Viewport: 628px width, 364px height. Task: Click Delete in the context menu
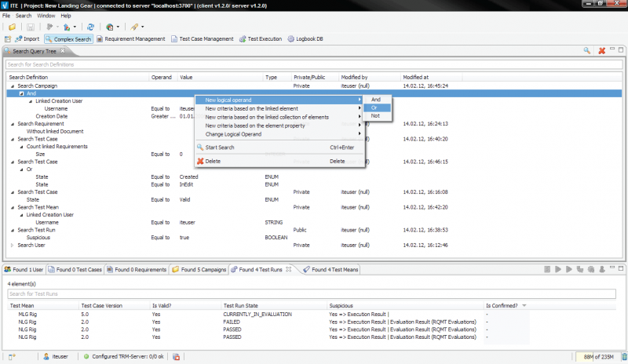[x=212, y=161]
